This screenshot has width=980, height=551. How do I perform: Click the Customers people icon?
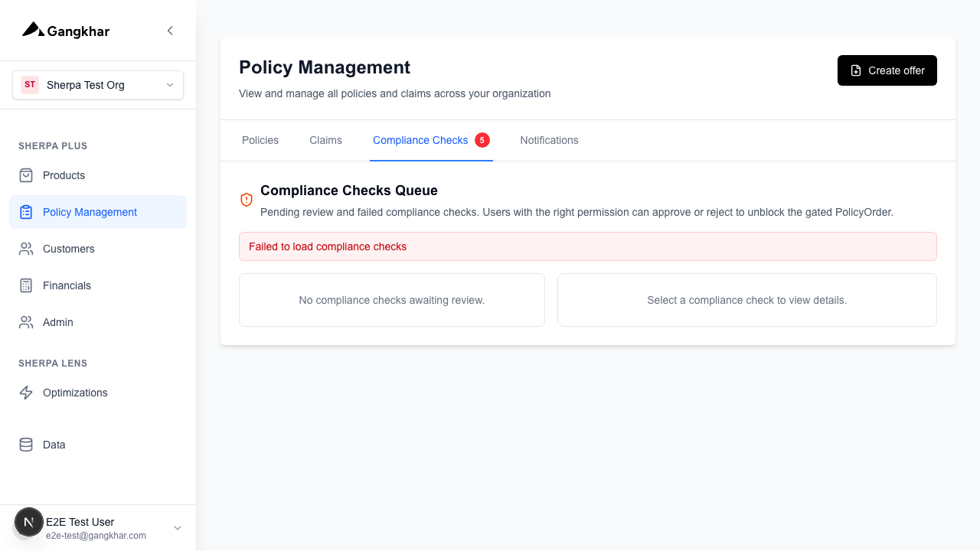tap(26, 249)
